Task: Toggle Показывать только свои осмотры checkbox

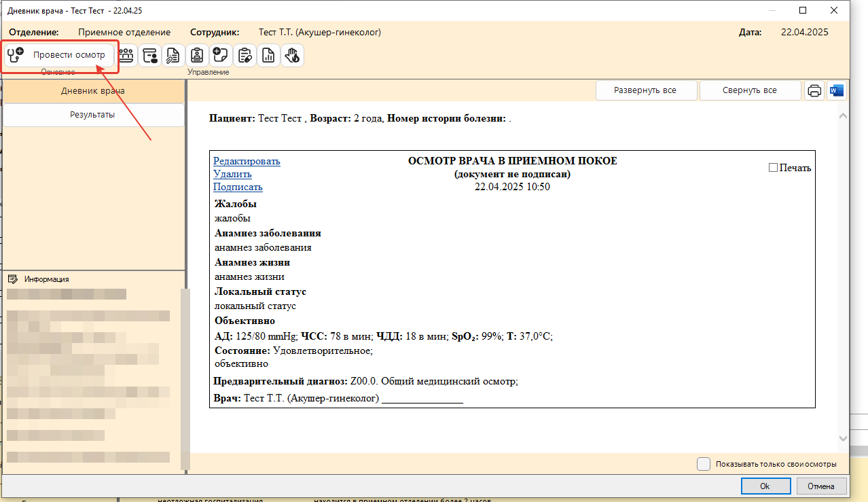Action: (704, 464)
